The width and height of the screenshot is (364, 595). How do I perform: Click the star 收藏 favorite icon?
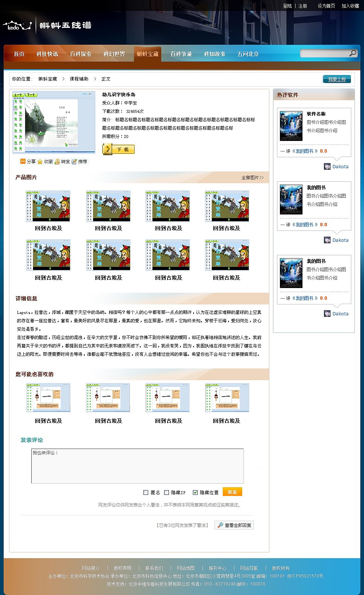tap(40, 162)
